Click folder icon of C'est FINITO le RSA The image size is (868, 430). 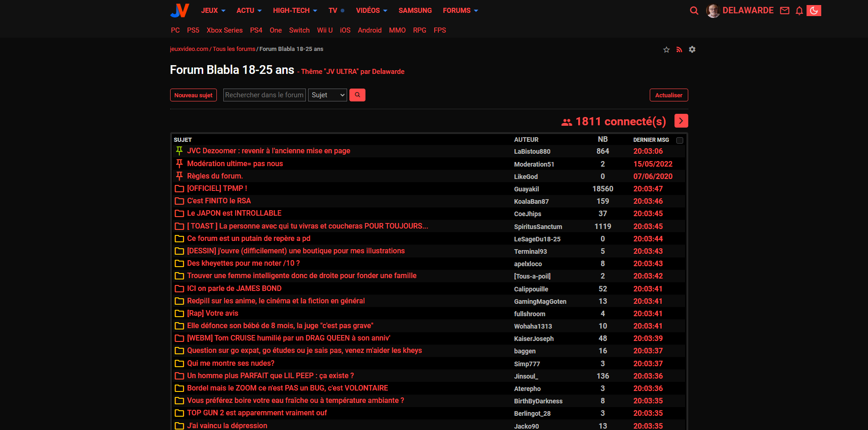pos(179,201)
